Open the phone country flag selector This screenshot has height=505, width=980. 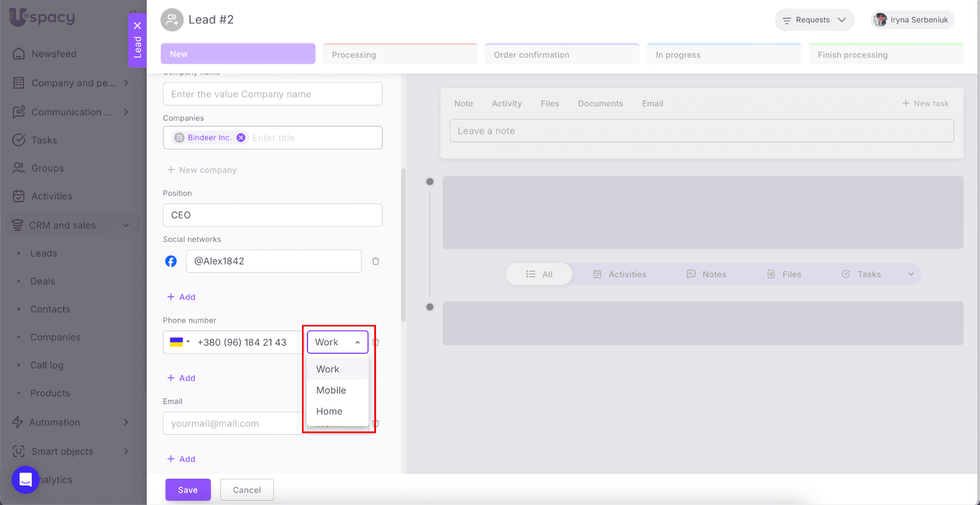coord(180,342)
